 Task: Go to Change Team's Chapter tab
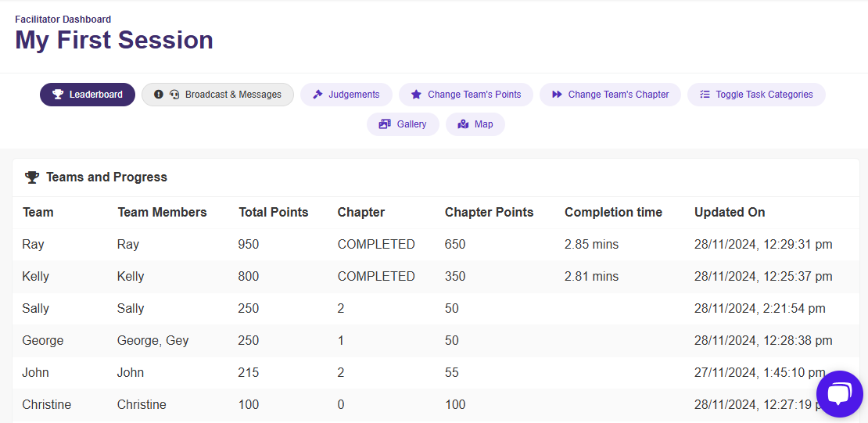click(x=610, y=95)
